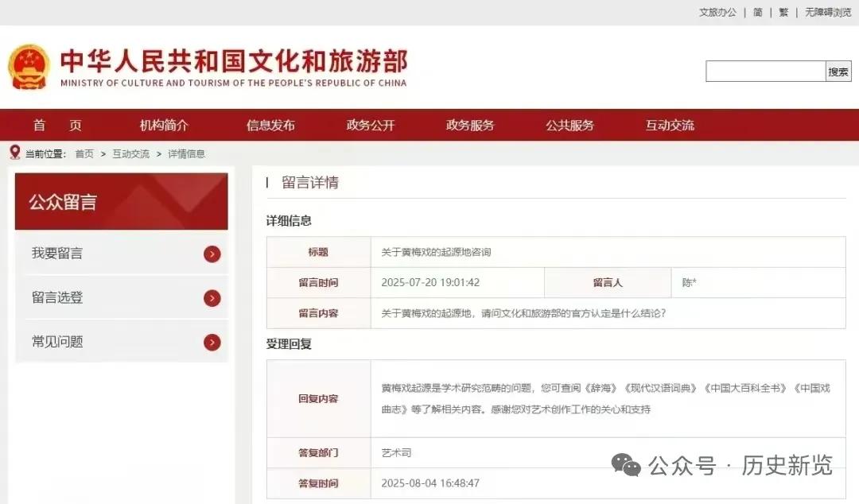
Task: Click arrow icon beside 留言选登
Action: [x=212, y=298]
